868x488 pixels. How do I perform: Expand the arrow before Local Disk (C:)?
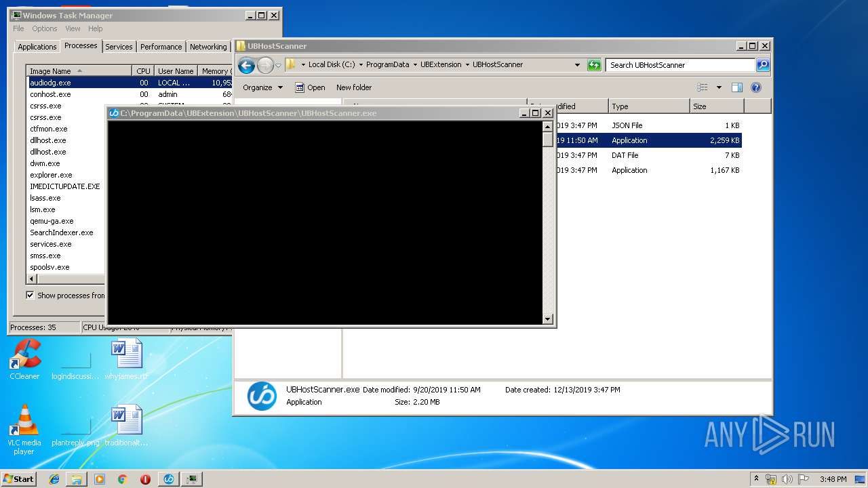point(302,65)
